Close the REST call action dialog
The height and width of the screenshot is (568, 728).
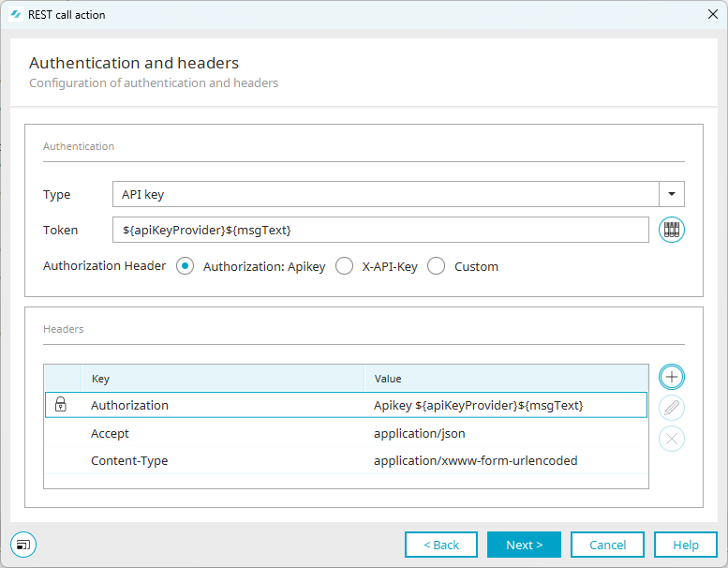[711, 15]
